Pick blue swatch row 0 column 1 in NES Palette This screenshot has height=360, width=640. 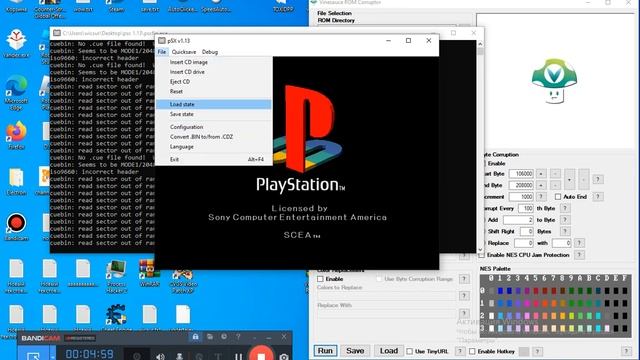point(500,291)
